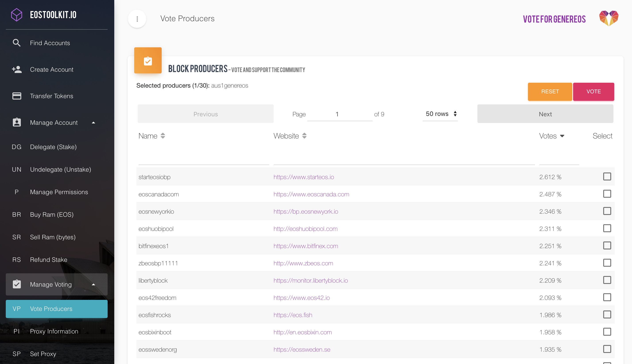Click the Manage Voting clipboard icon
The width and height of the screenshot is (632, 364).
tap(17, 284)
